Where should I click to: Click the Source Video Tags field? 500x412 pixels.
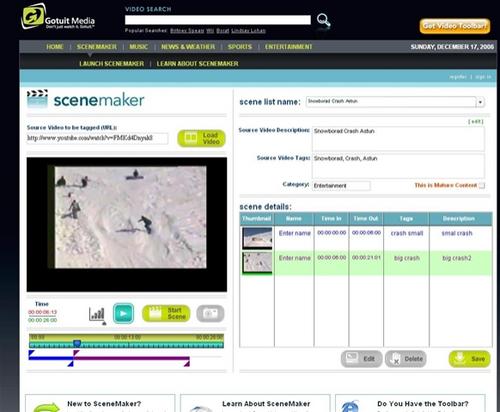pos(398,166)
